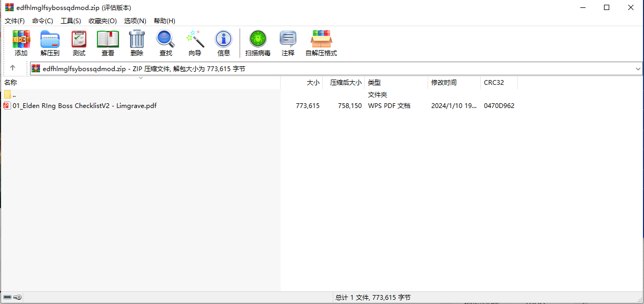Click the key icon in the status bar
This screenshot has width=644, height=304.
(18, 298)
